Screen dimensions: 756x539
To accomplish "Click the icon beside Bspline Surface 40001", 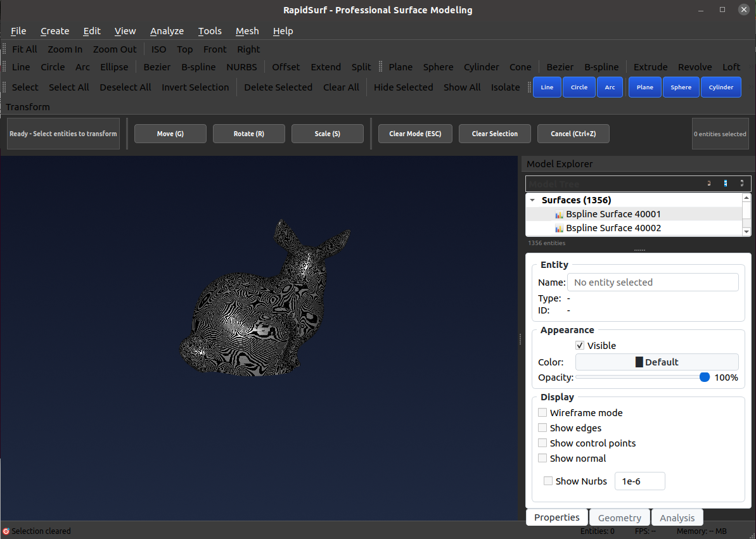I will pyautogui.click(x=559, y=214).
